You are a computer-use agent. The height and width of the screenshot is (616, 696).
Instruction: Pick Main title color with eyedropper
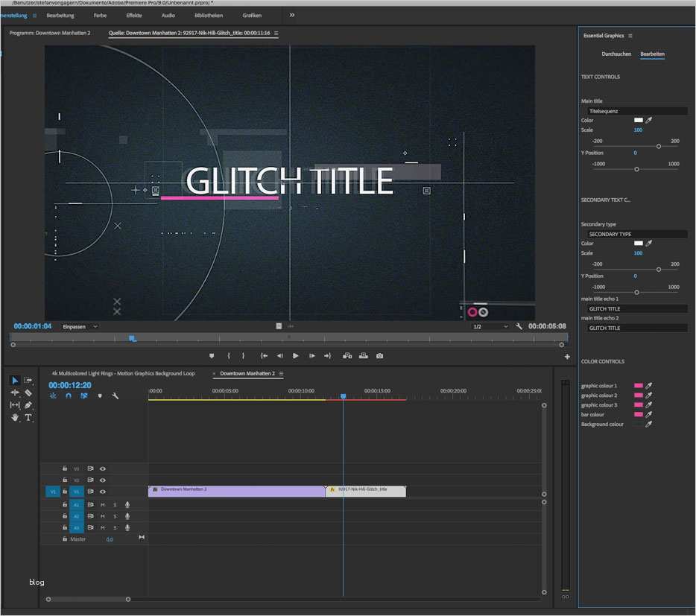[x=649, y=120]
